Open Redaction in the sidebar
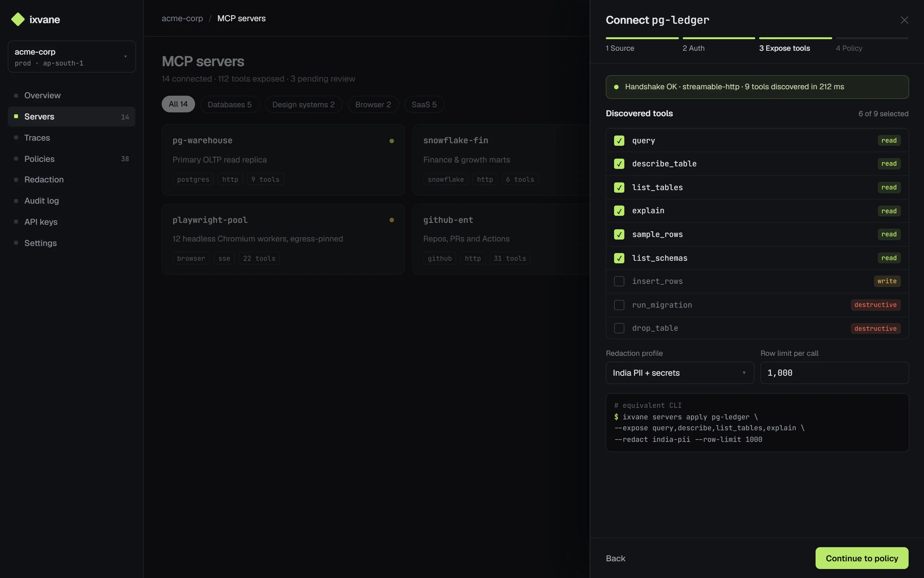This screenshot has height=578, width=924. click(72, 179)
